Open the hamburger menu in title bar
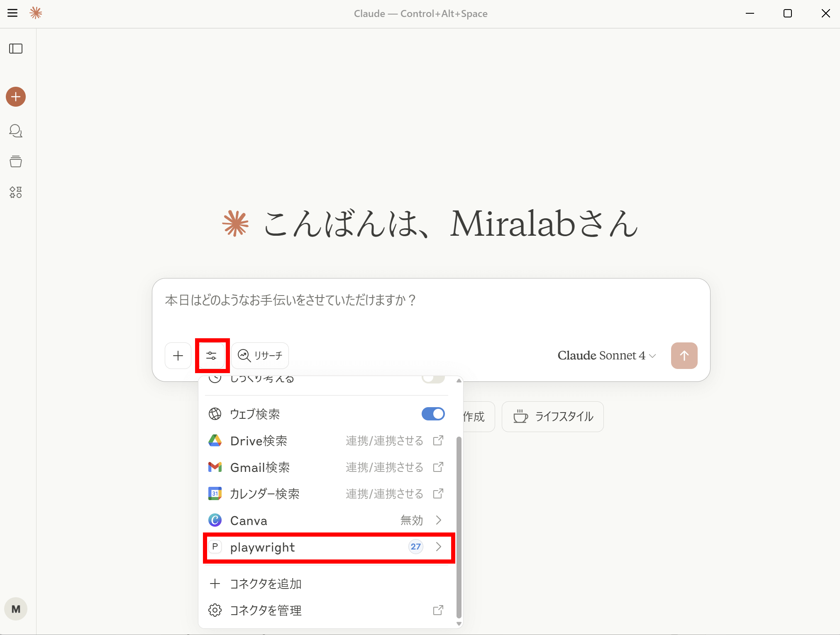Image resolution: width=840 pixels, height=635 pixels. 13,13
